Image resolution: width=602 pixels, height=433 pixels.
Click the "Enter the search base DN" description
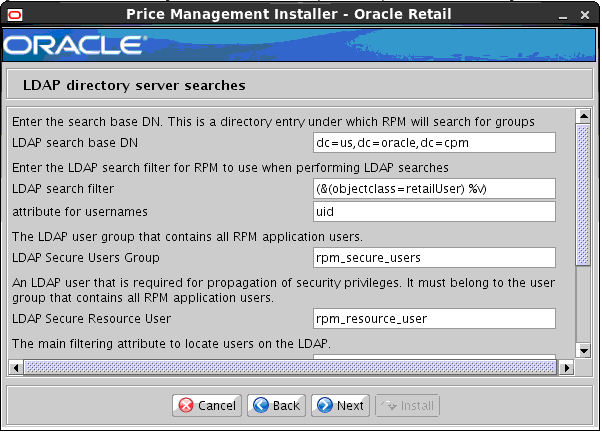pos(273,122)
